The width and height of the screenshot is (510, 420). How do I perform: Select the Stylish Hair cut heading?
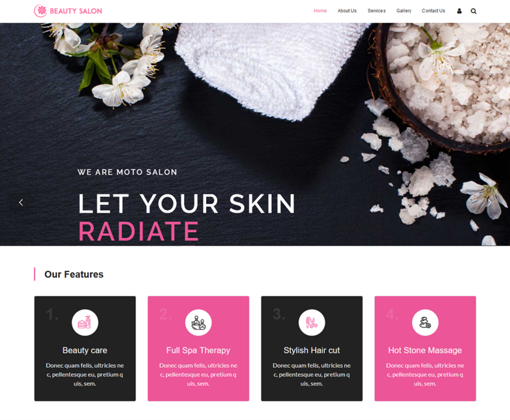tap(312, 350)
